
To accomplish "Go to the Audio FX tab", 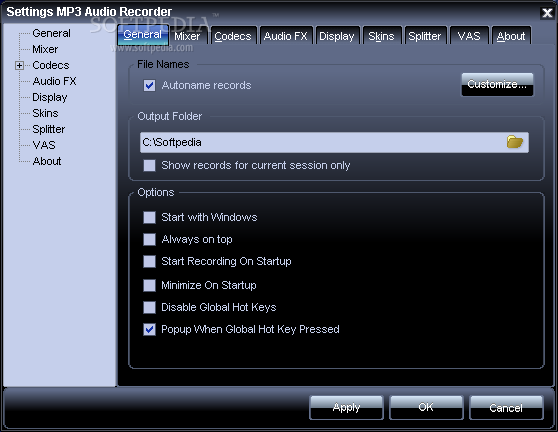I will click(286, 36).
